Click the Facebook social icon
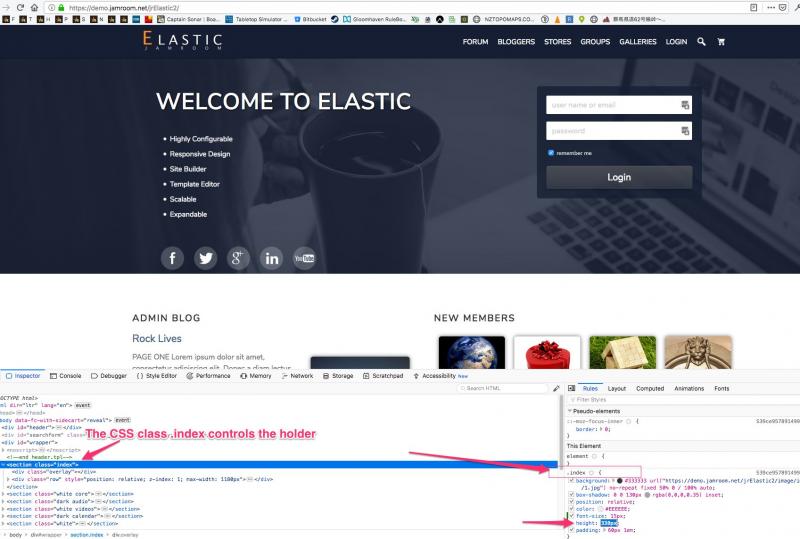800x539 pixels. pyautogui.click(x=172, y=258)
